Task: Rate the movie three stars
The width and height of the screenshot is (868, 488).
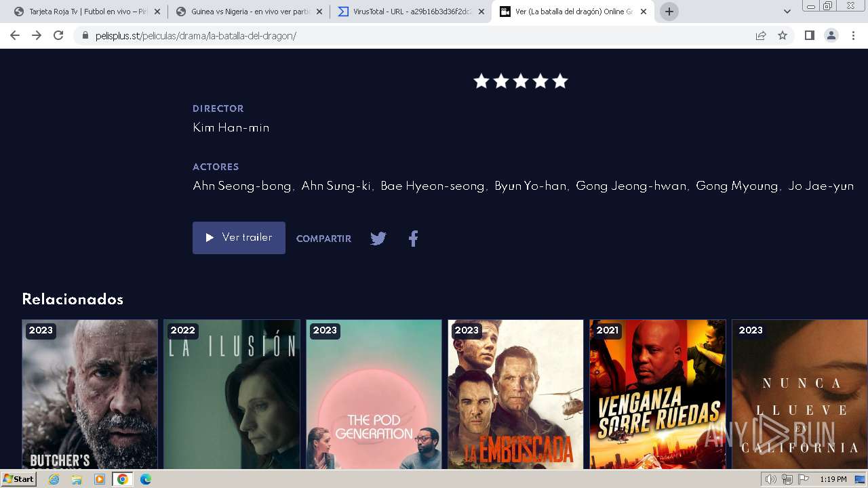Action: pyautogui.click(x=521, y=81)
